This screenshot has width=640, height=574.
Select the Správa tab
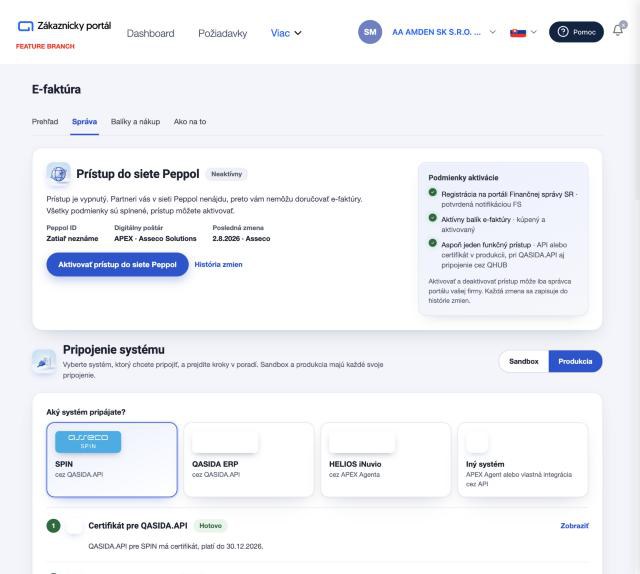[x=84, y=122]
